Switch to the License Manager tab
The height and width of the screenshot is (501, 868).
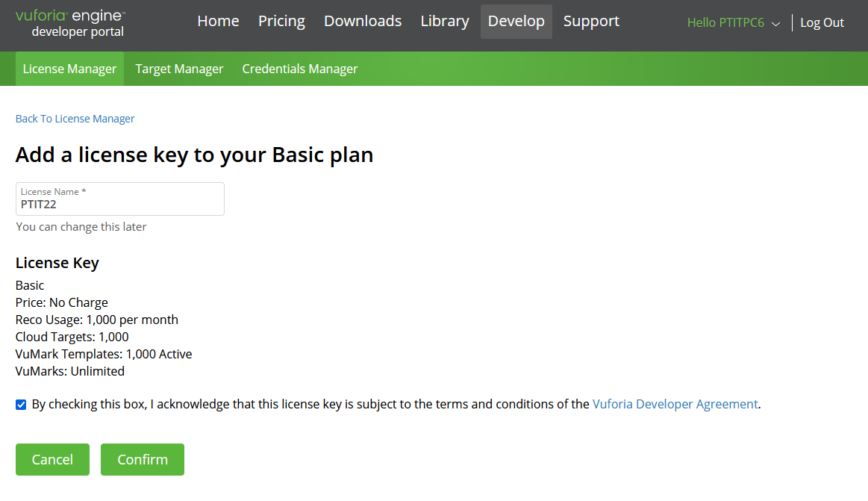pos(69,69)
